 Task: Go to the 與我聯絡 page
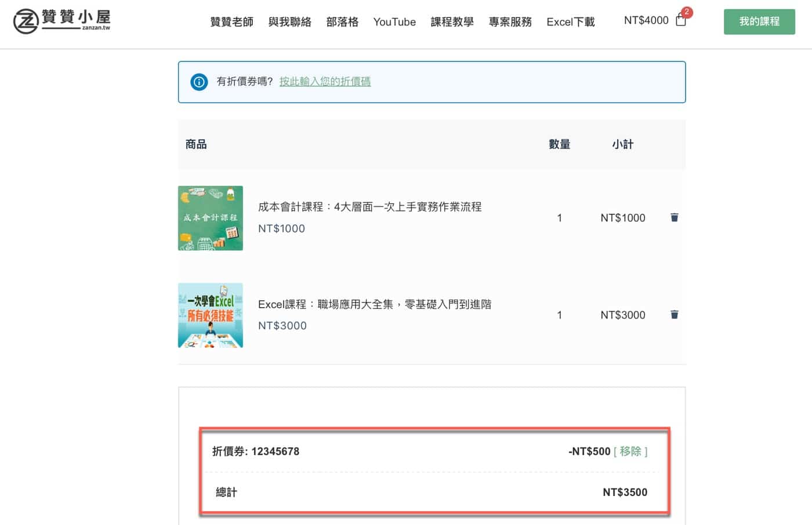click(289, 22)
